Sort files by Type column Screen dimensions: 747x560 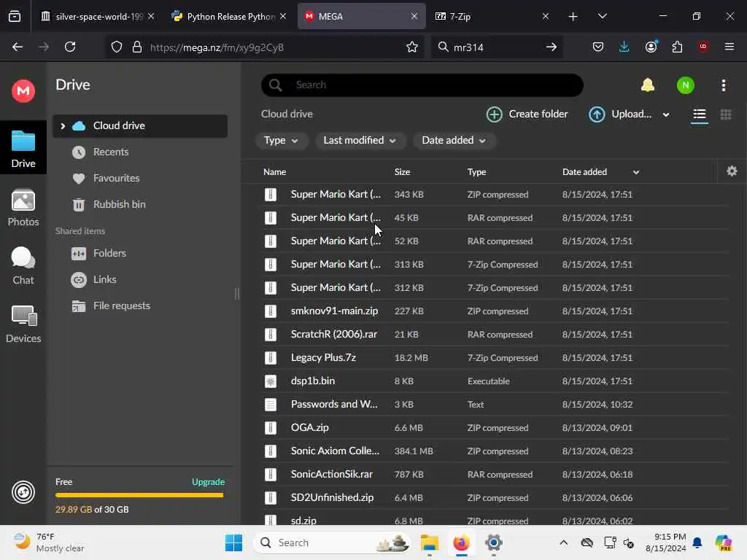pyautogui.click(x=476, y=172)
